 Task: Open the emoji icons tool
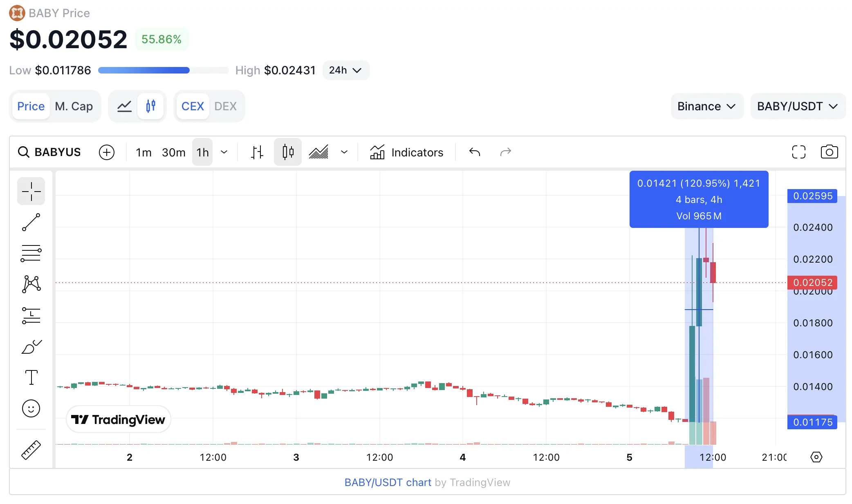pos(31,408)
